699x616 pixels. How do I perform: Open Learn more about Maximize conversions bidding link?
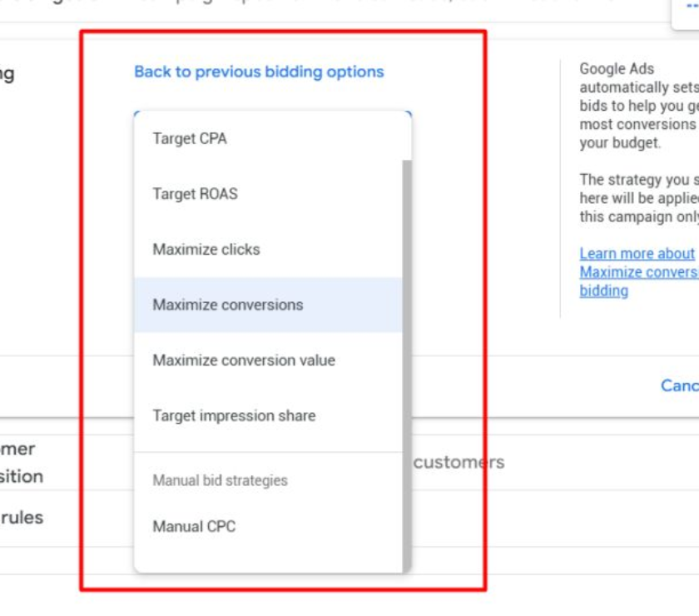(x=639, y=272)
